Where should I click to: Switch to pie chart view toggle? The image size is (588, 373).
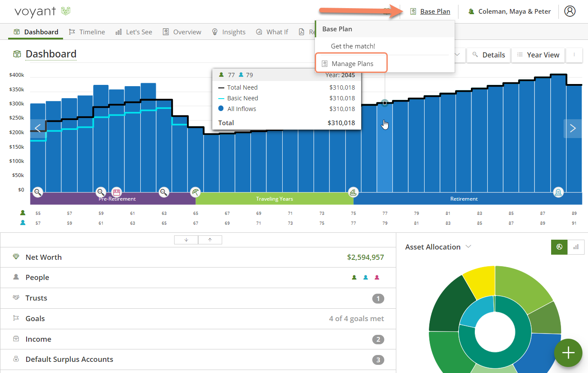click(559, 247)
